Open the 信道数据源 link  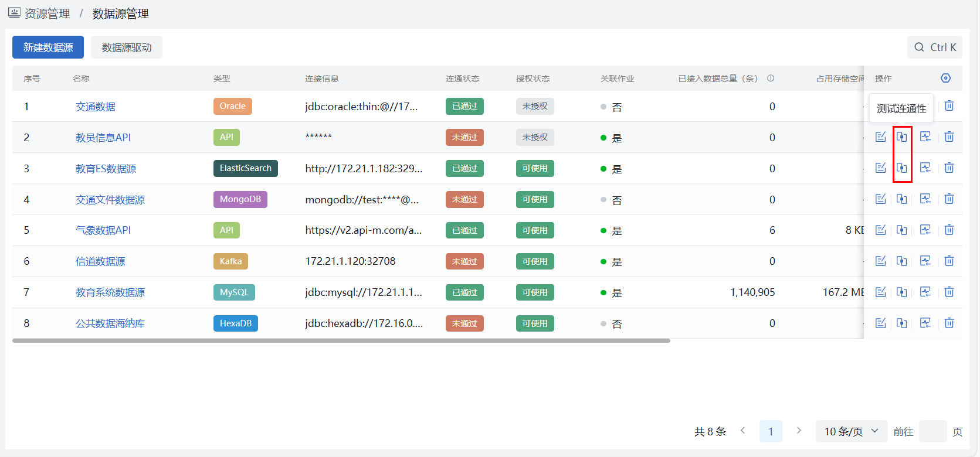100,261
